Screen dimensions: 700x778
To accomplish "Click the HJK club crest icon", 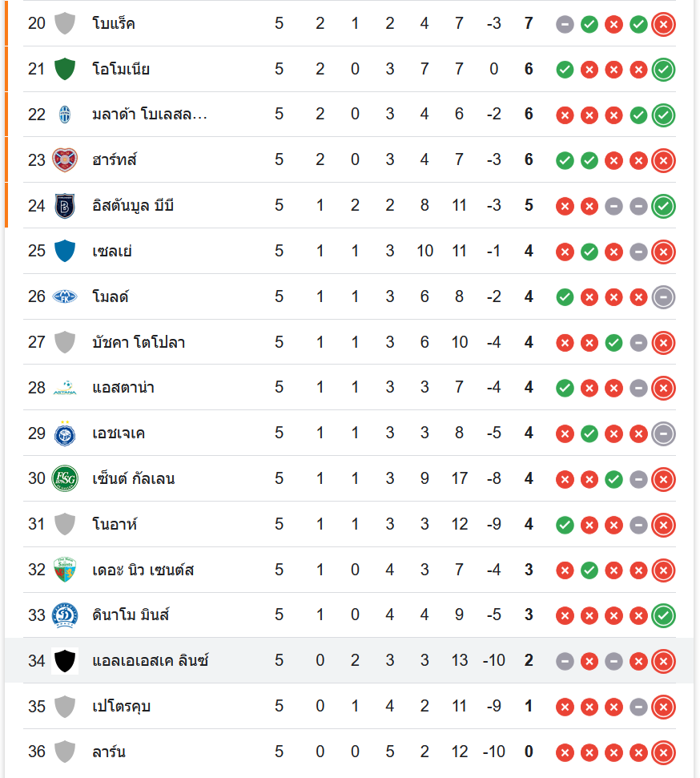I will [x=64, y=433].
